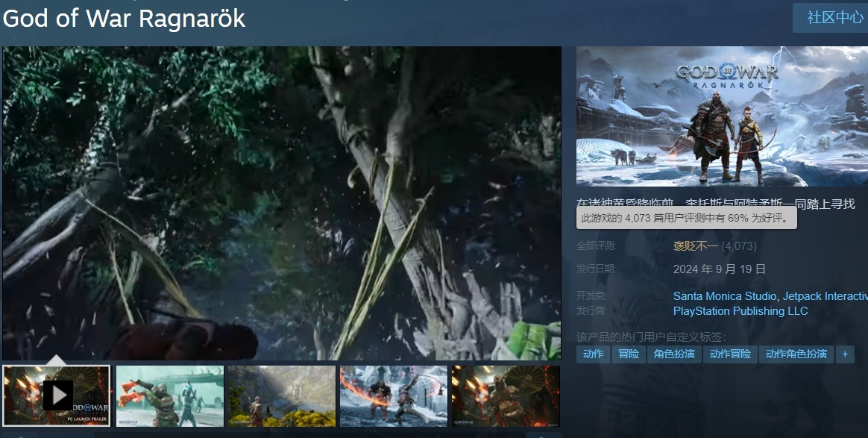Image resolution: width=868 pixels, height=438 pixels.
Task: Select the 动作角色扮演 tag
Action: pyautogui.click(x=796, y=354)
